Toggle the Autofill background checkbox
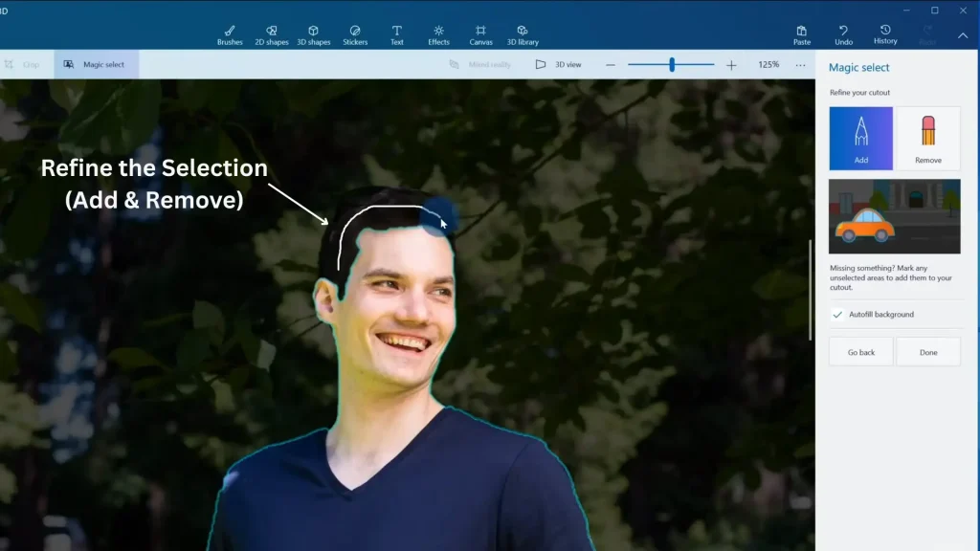 pos(836,314)
